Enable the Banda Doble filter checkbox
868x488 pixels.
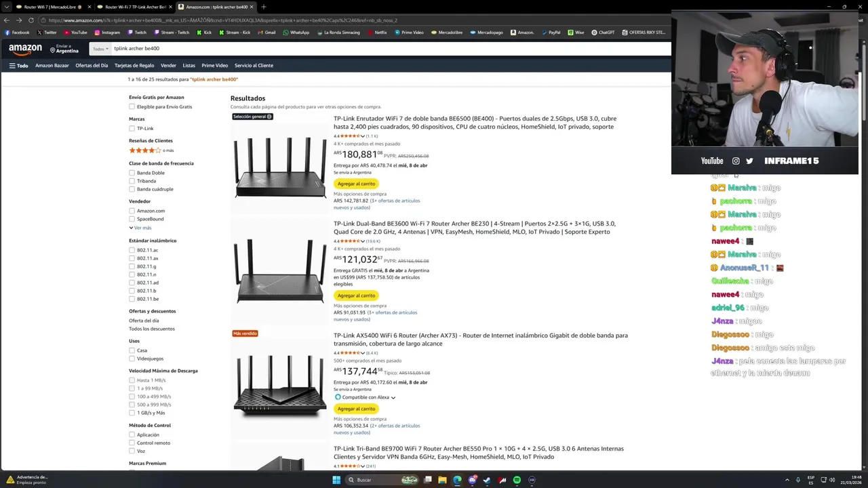132,173
